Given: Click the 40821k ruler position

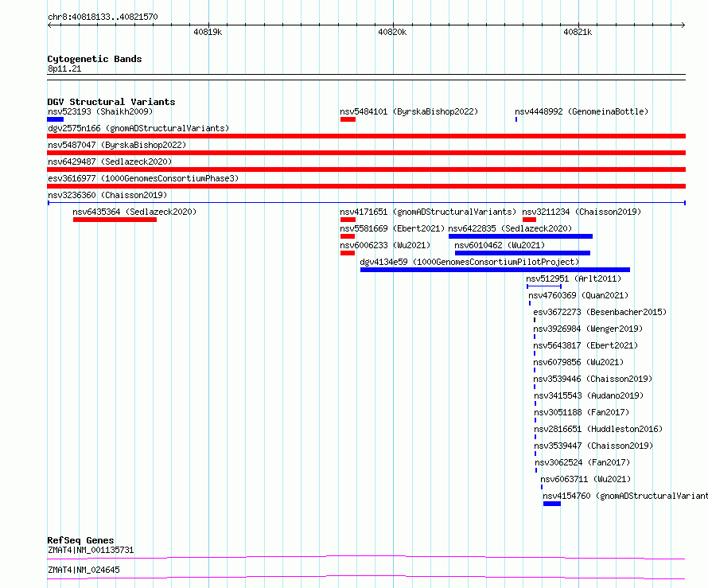Looking at the screenshot, I should tap(578, 32).
